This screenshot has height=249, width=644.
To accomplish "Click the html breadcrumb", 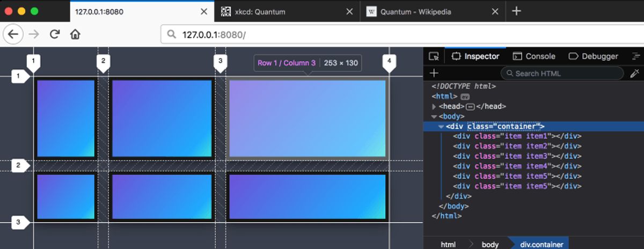I will coord(448,244).
